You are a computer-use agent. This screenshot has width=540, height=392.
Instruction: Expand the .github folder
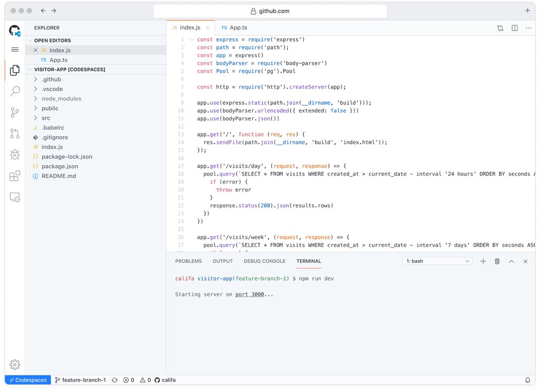(35, 79)
